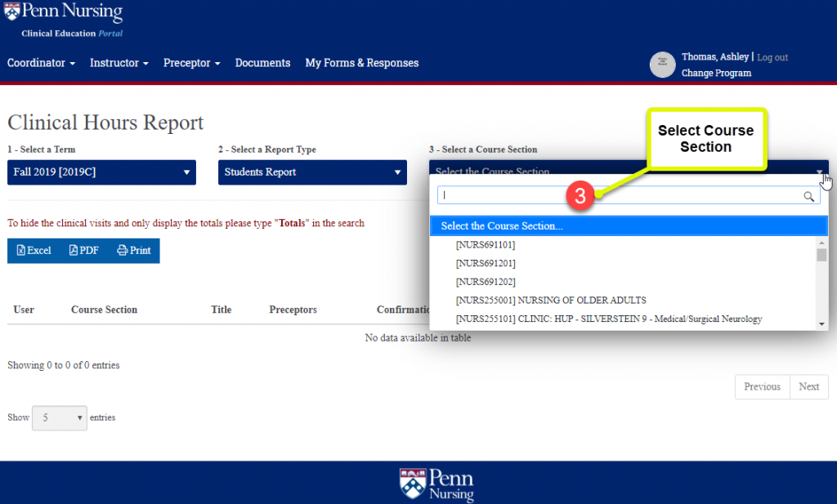Export table using the Excel button

(34, 251)
